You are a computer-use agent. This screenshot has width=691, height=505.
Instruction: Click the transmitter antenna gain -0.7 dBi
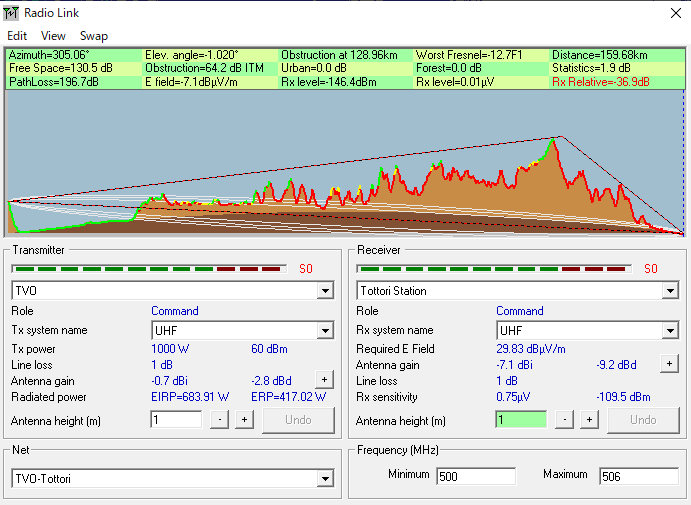pyautogui.click(x=169, y=381)
